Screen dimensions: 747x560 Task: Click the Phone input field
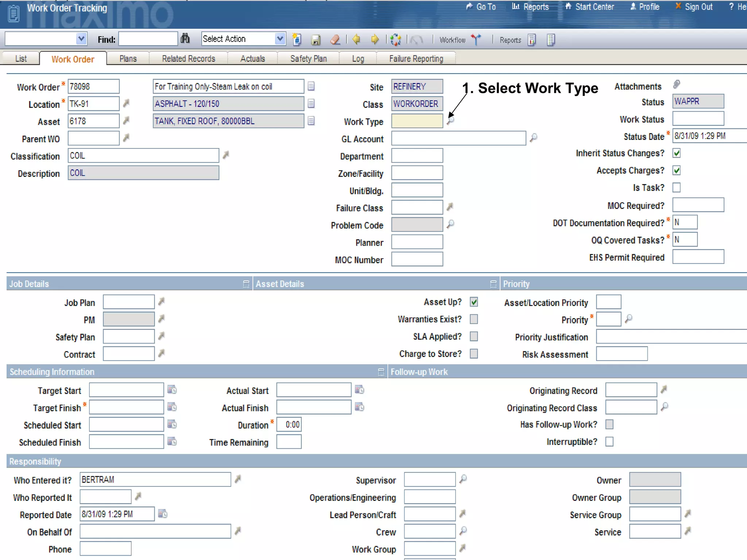tap(105, 548)
